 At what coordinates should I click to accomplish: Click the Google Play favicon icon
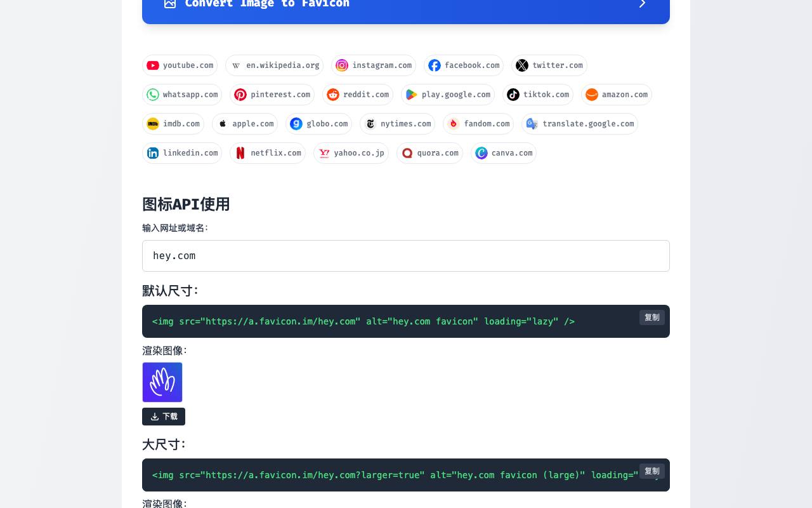click(412, 95)
